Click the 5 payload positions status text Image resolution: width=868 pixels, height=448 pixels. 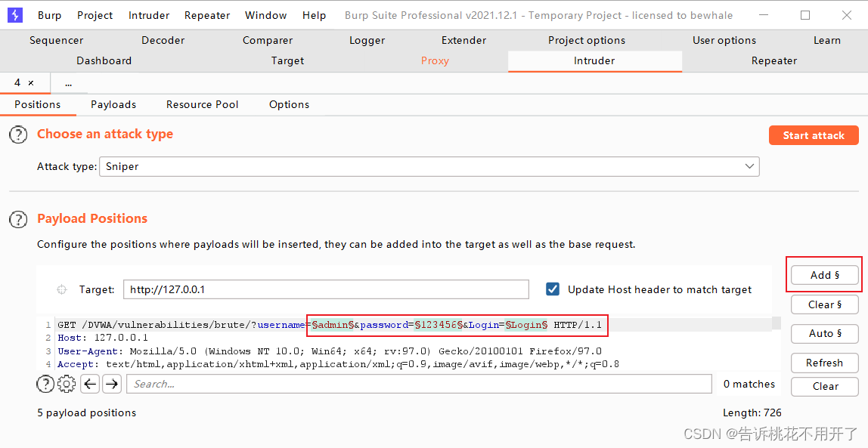[x=86, y=412]
